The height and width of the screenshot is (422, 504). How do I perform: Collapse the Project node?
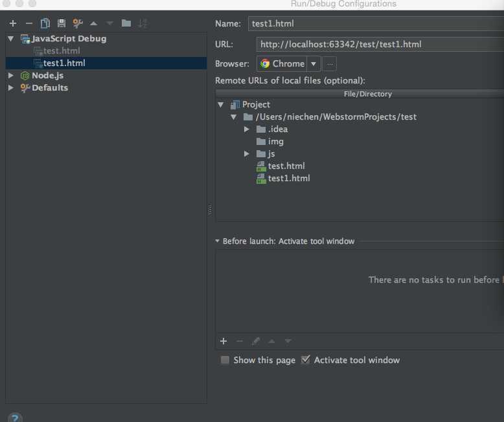click(x=220, y=105)
